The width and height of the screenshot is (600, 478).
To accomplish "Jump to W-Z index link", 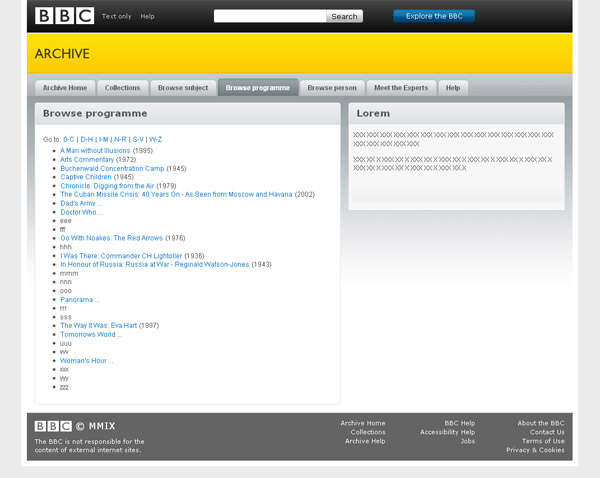I will (x=155, y=139).
